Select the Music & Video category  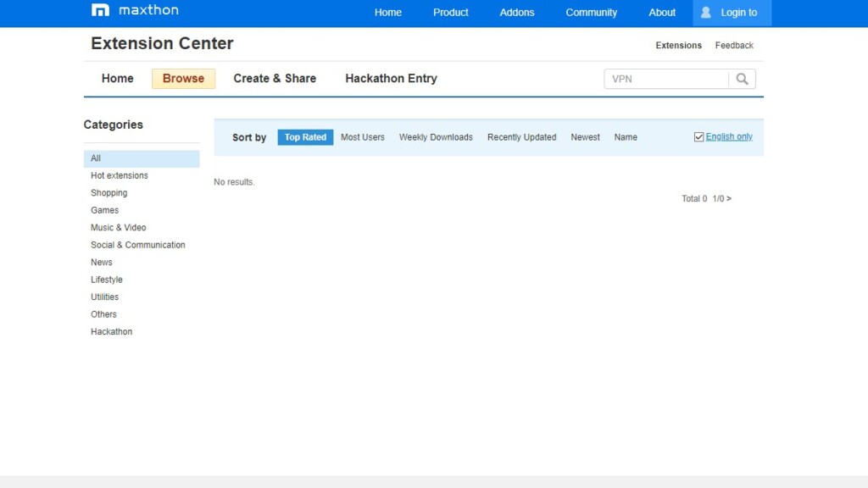(119, 227)
